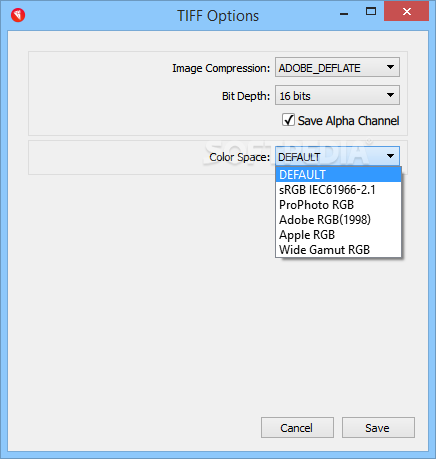
Task: Select sRGB IEC61966-2.1 option
Action: pos(338,190)
